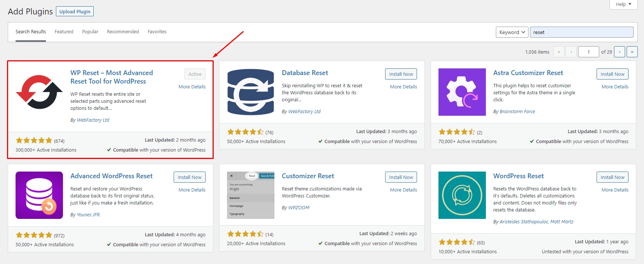Screen dimensions: 644x264
Task: Click the Database Reset plugin icon
Action: coord(251,92)
